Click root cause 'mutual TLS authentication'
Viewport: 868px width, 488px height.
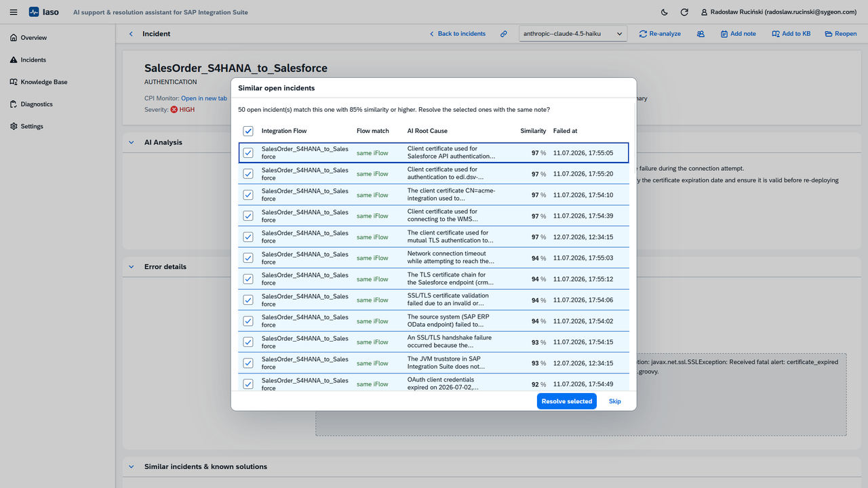click(450, 237)
